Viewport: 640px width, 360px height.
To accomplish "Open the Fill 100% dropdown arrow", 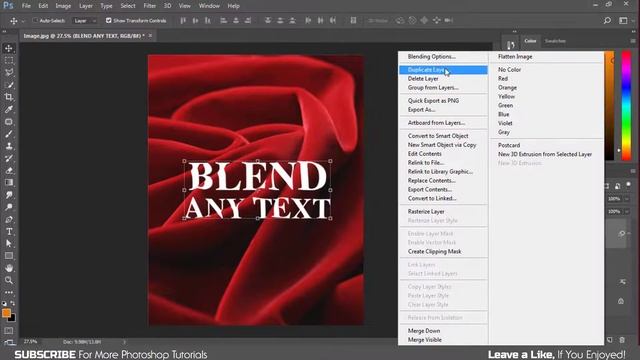I will (x=627, y=211).
